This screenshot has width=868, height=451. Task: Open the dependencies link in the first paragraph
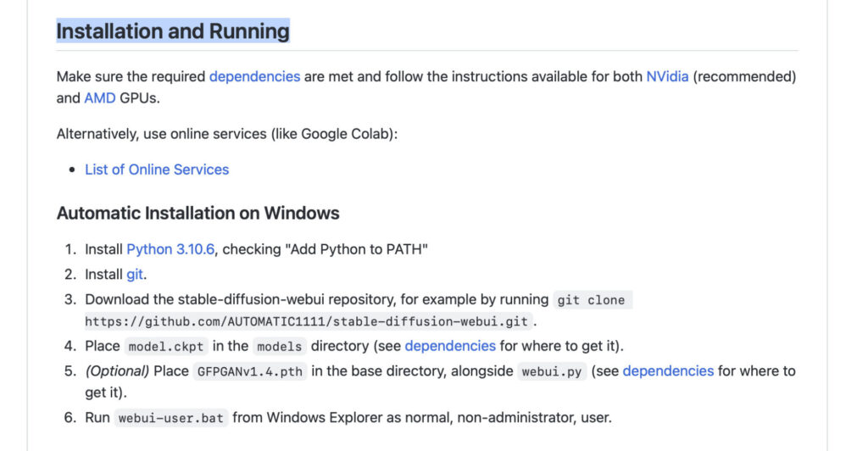(254, 76)
